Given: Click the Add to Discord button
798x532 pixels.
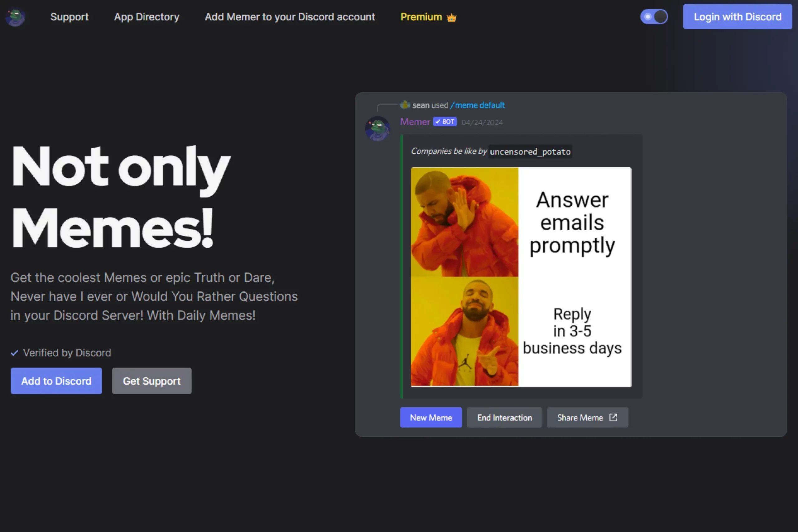Looking at the screenshot, I should [56, 381].
